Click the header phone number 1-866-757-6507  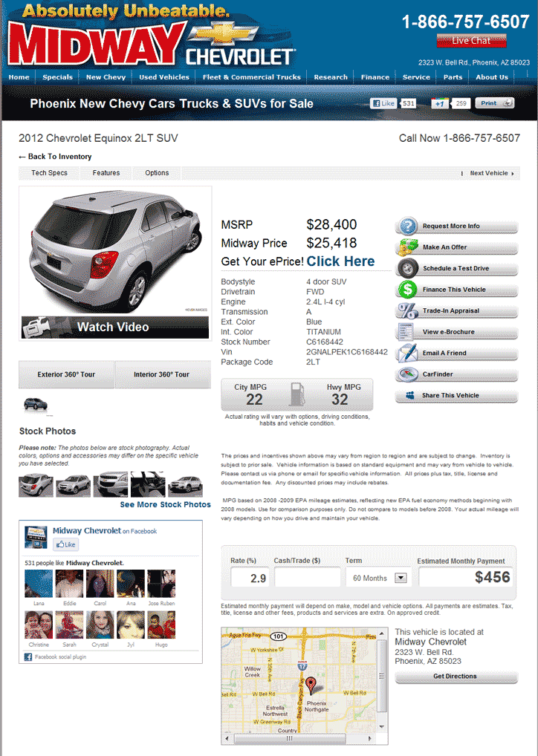click(466, 22)
